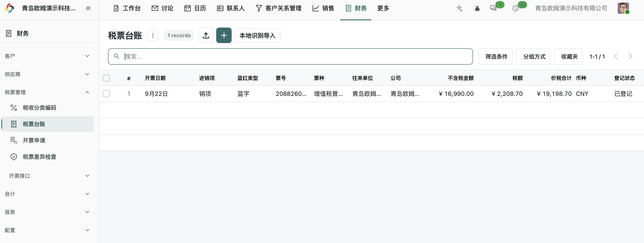Viewport: 644px width, 243px height.
Task: Expand the 开票接口 sidebar section
Action: point(48,176)
